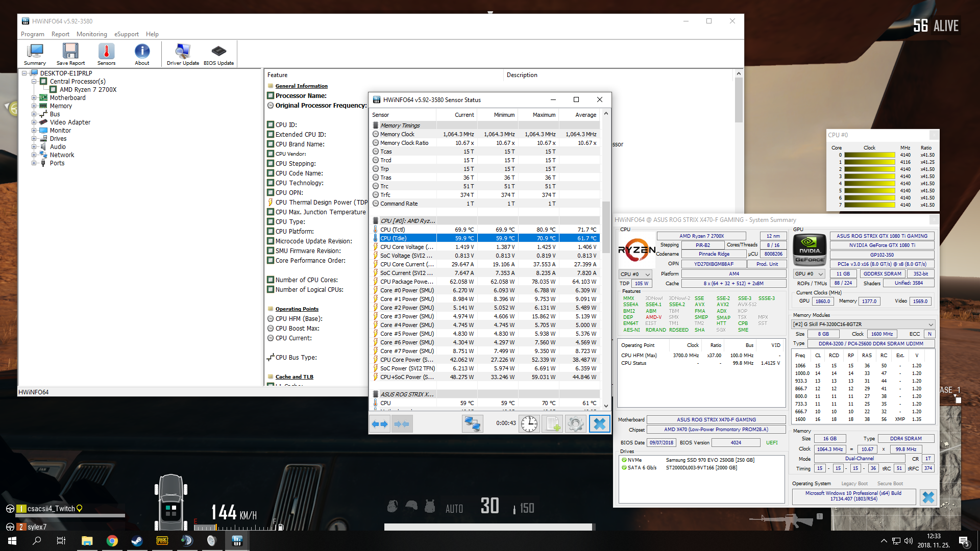Click the NVIDIA GeForce logo
The width and height of the screenshot is (980, 551).
tap(810, 249)
